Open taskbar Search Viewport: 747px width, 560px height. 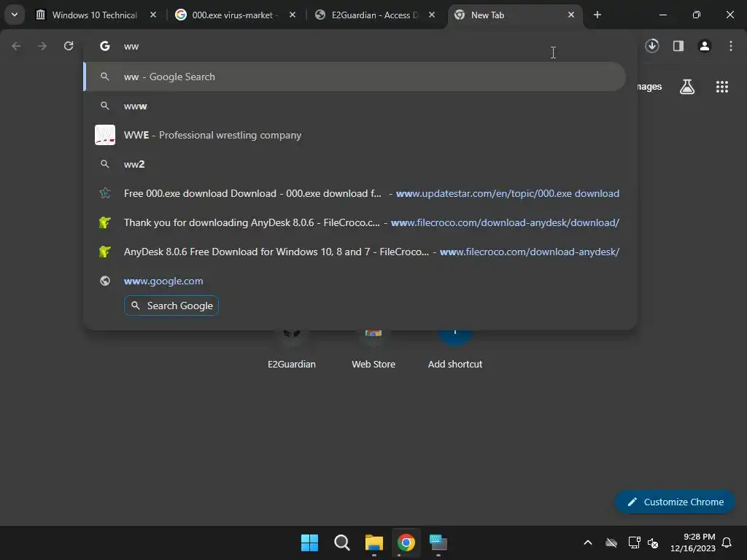click(x=342, y=542)
